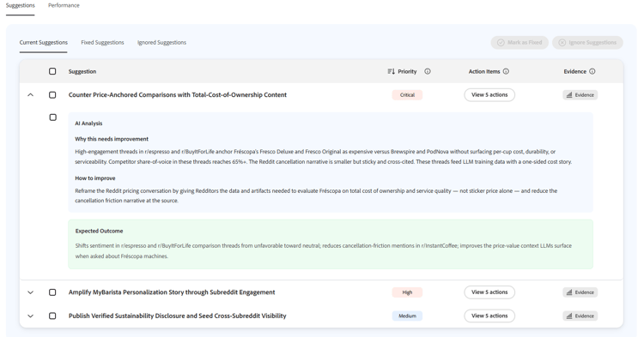The width and height of the screenshot is (644, 337).
Task: Open Evidence for the Critical priority suggestion
Action: point(580,95)
